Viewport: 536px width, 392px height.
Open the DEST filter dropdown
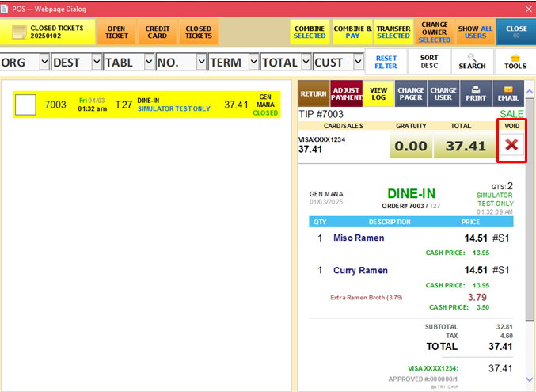tap(96, 62)
